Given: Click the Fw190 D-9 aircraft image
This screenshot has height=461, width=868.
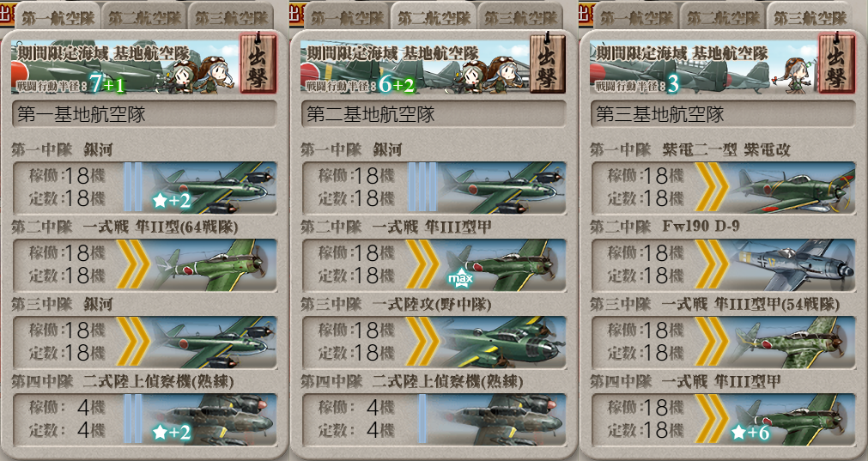Looking at the screenshot, I should (x=792, y=264).
